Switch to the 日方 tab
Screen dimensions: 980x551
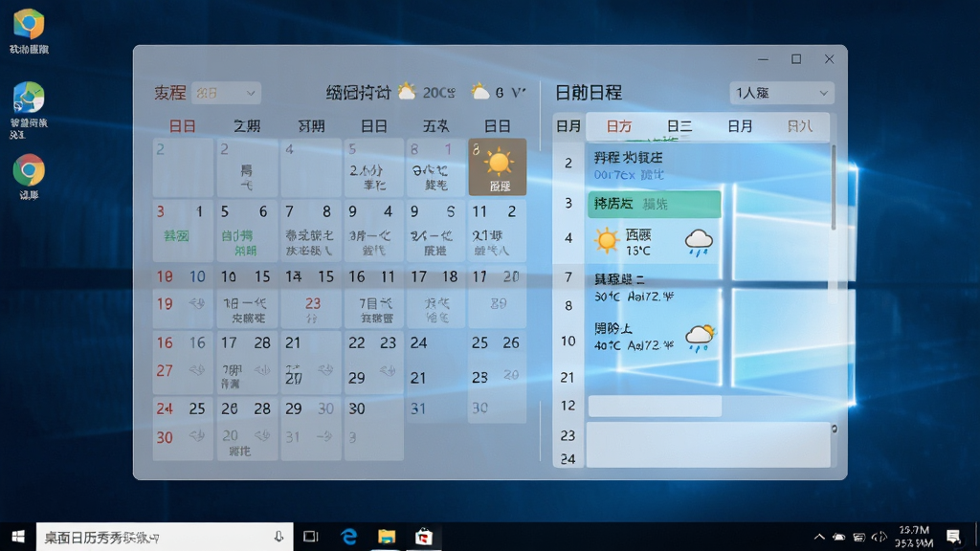click(619, 127)
